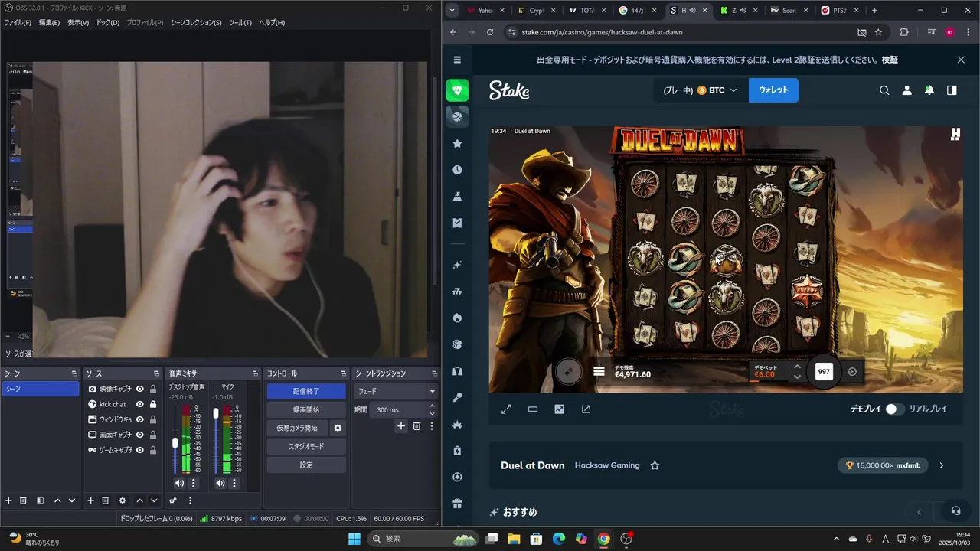
Task: Open the フェード transition dropdown
Action: 396,391
